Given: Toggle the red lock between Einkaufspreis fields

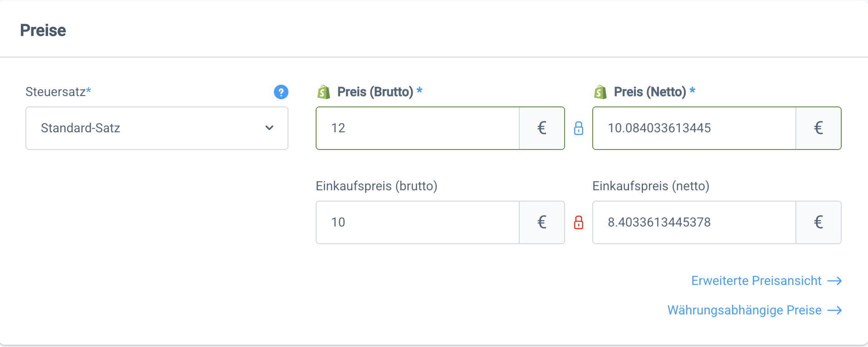Looking at the screenshot, I should point(579,222).
